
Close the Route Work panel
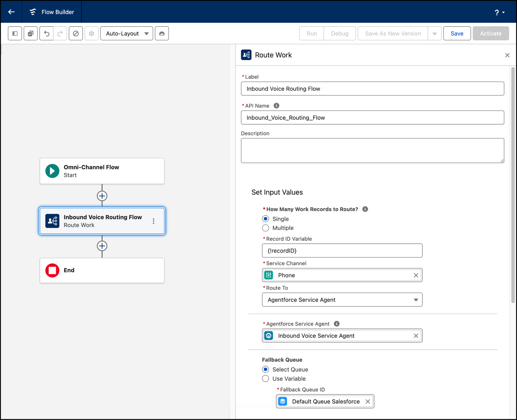click(507, 55)
